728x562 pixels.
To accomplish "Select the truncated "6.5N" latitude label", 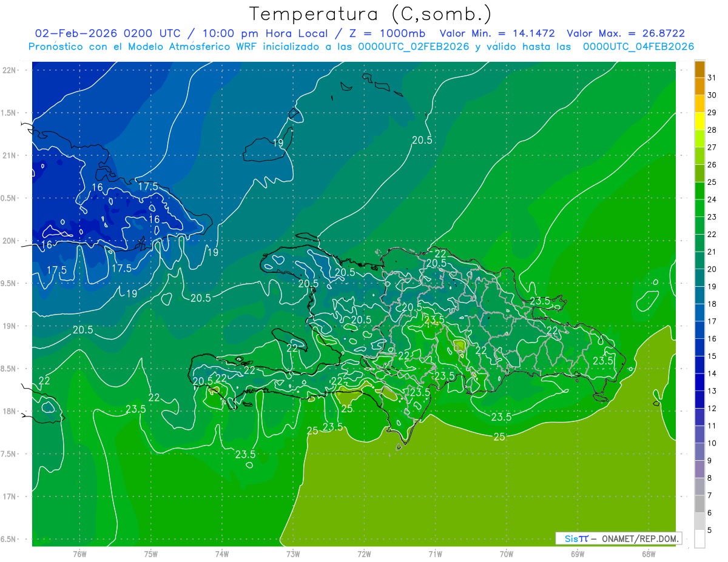I will coord(9,539).
